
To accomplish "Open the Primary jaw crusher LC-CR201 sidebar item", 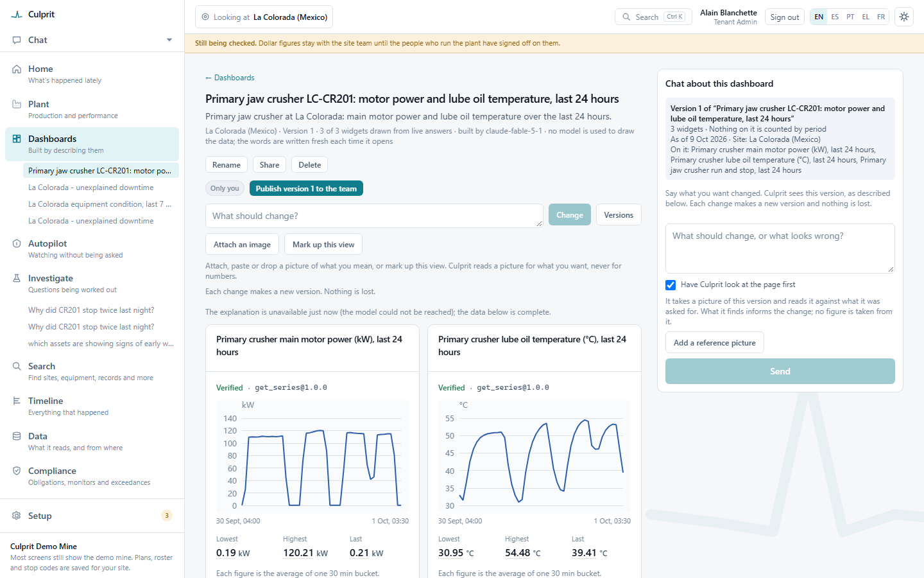I will pyautogui.click(x=100, y=171).
